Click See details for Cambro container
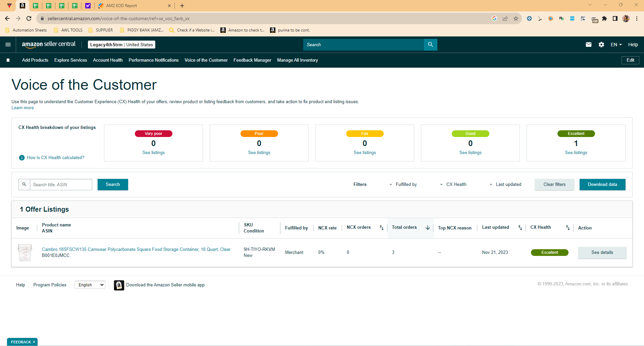644x346 pixels. click(x=602, y=253)
